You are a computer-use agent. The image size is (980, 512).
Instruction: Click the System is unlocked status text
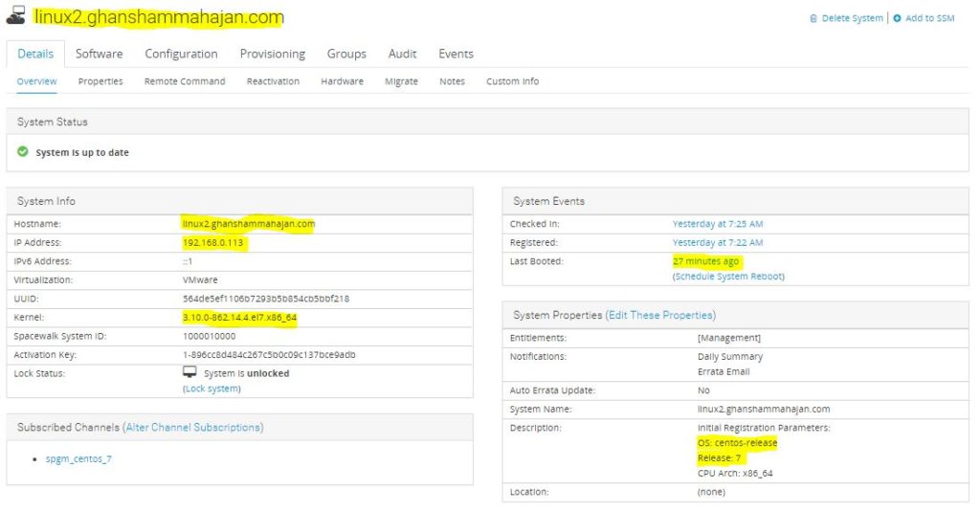[246, 373]
